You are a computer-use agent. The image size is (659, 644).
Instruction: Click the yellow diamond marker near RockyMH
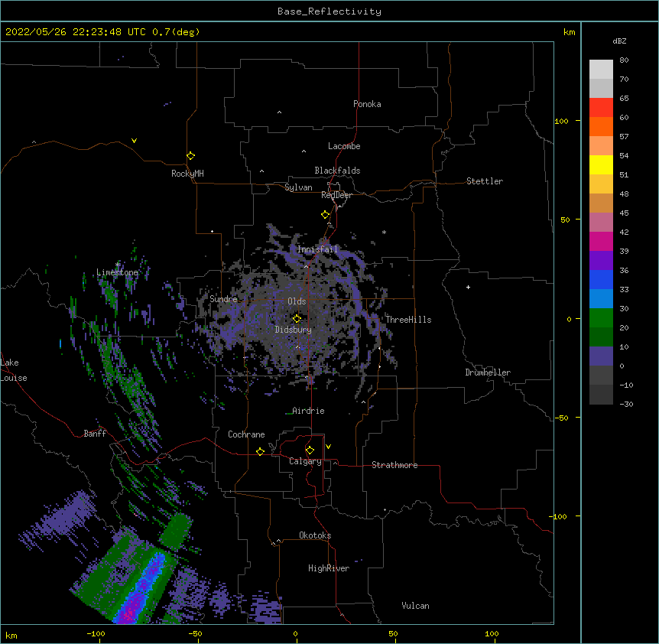point(190,156)
